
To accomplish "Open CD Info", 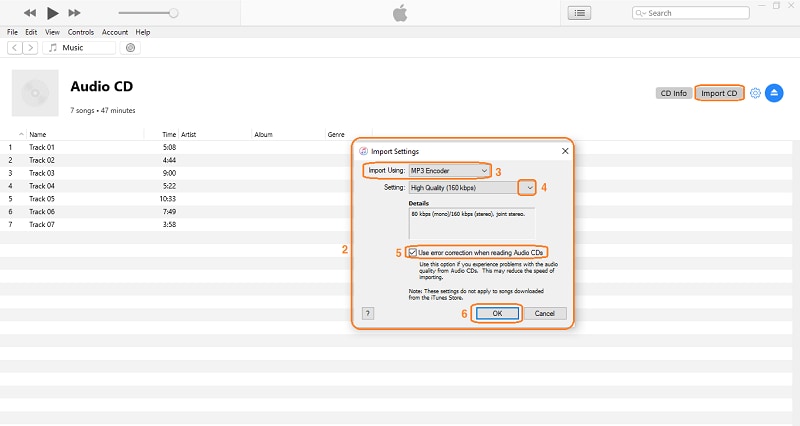I will click(673, 93).
